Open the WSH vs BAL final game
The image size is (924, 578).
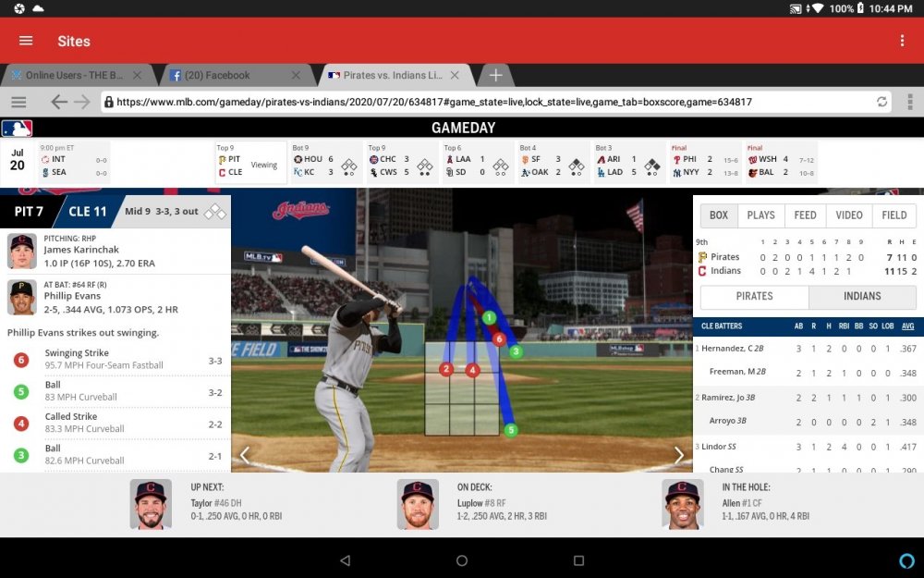(x=781, y=162)
